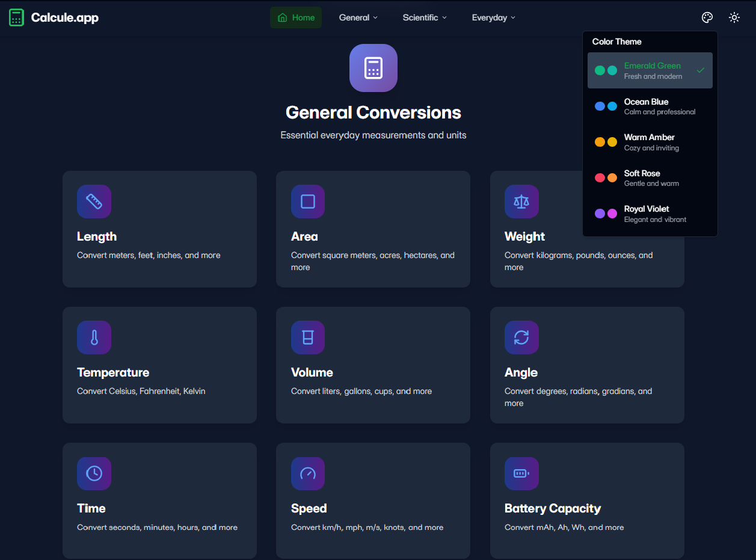
Task: Select the Soft Rose theme
Action: 650,178
